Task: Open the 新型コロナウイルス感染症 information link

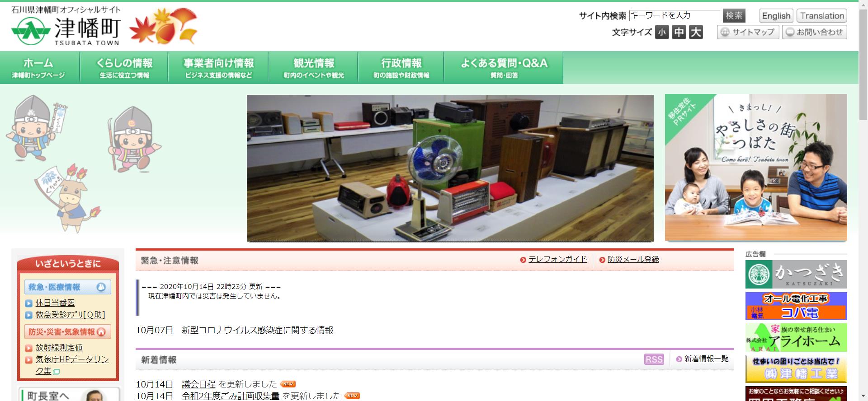Action: [257, 331]
